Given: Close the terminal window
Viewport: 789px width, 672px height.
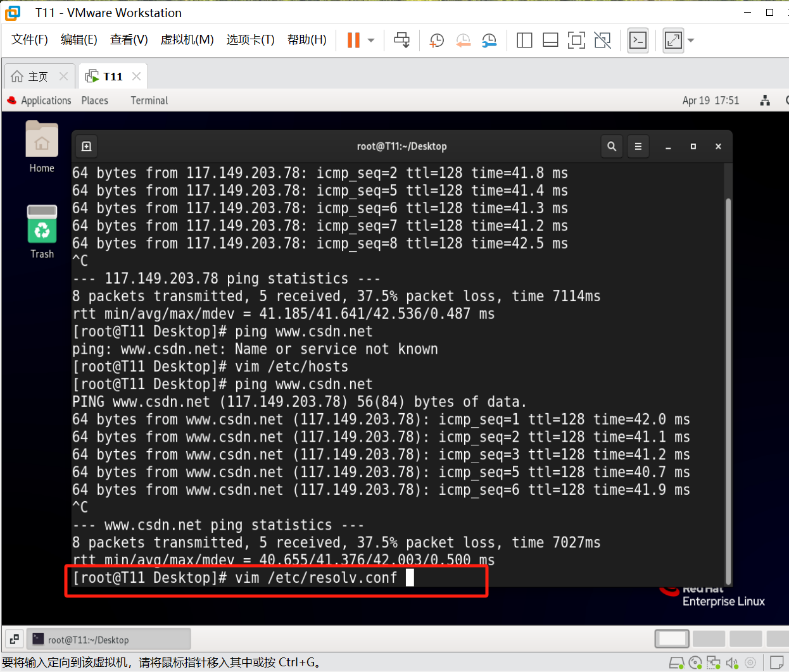Looking at the screenshot, I should (x=718, y=147).
